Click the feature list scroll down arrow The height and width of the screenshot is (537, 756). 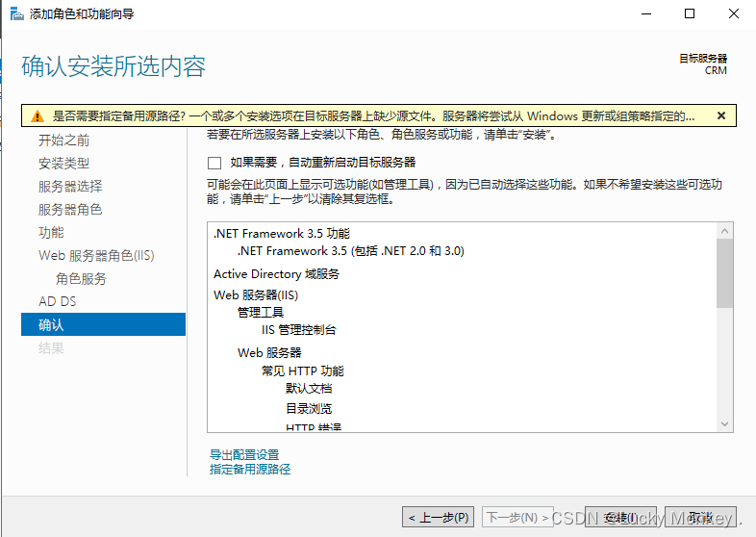pos(724,423)
